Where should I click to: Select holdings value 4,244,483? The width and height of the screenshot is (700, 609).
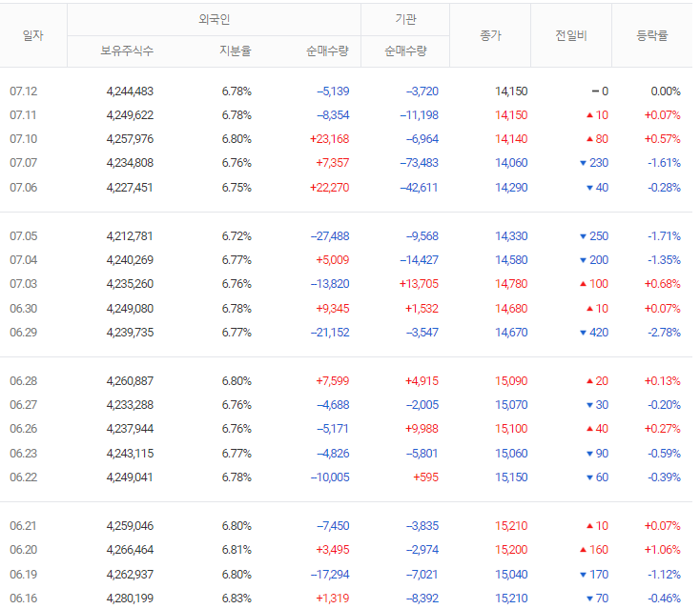click(130, 91)
